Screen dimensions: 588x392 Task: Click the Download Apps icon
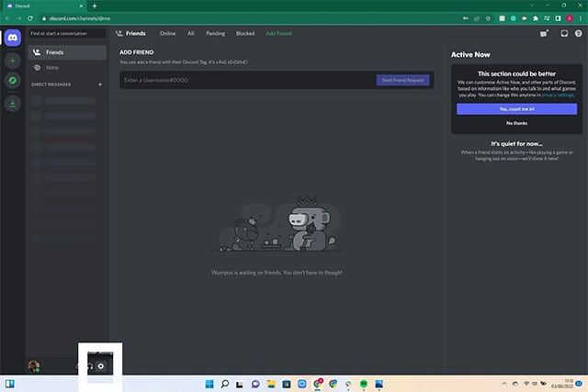click(13, 104)
